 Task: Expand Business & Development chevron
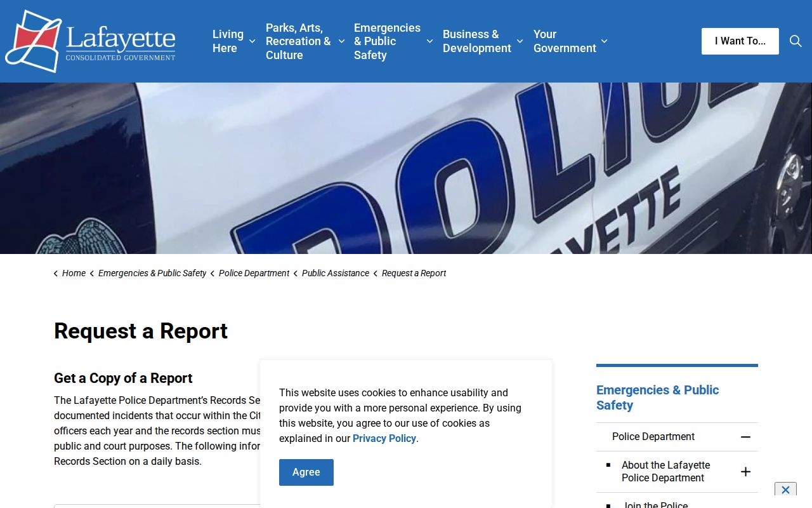(x=520, y=41)
